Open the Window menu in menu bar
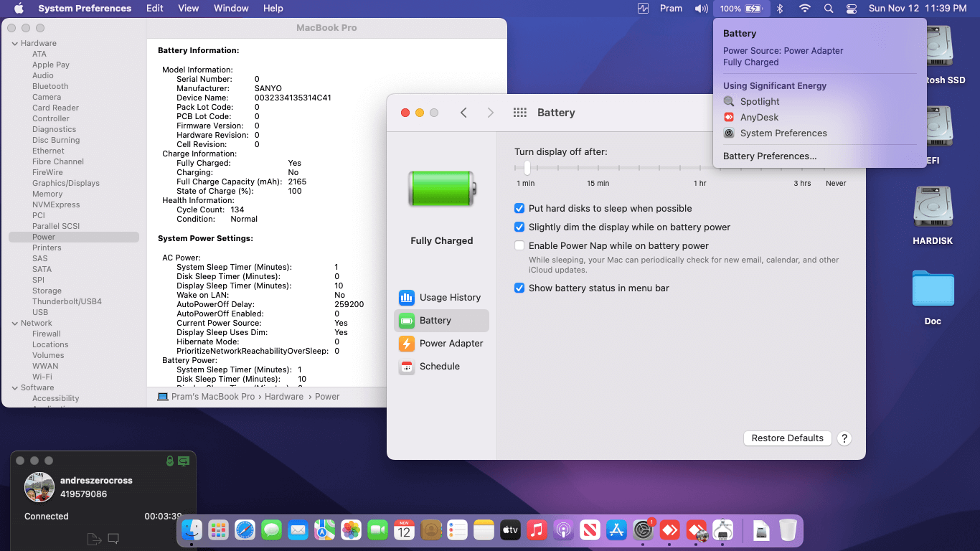 pyautogui.click(x=231, y=9)
